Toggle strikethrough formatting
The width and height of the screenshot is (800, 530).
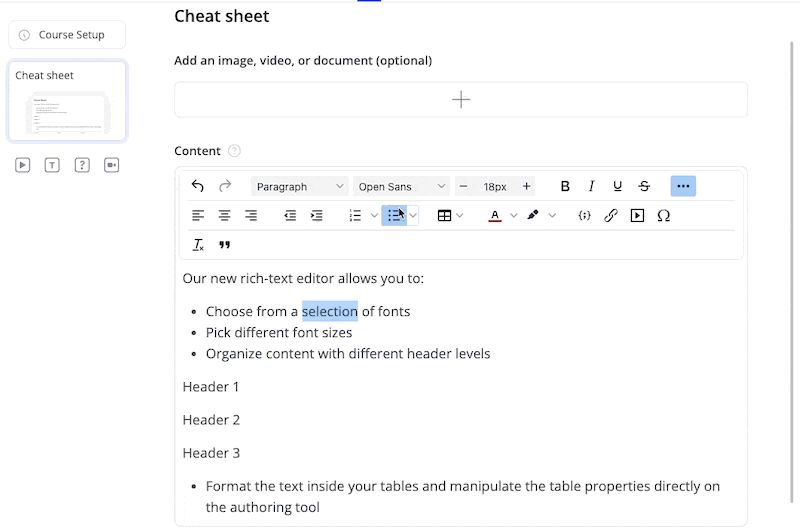coord(644,186)
